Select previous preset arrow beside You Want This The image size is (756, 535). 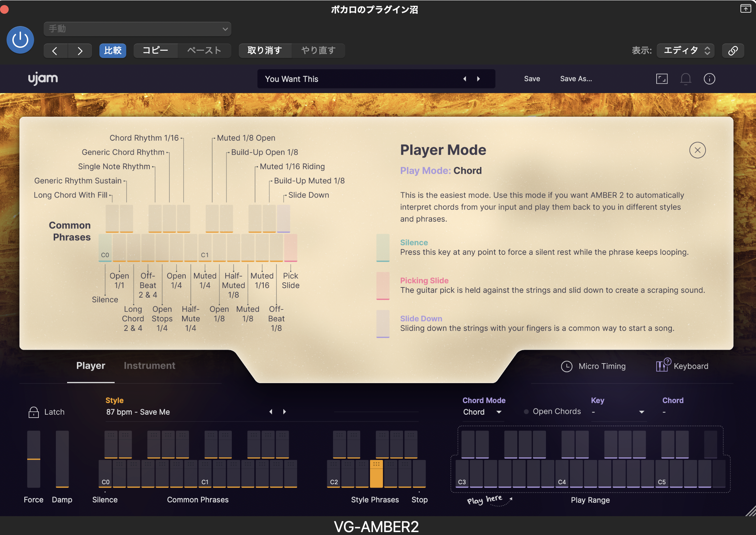point(465,79)
